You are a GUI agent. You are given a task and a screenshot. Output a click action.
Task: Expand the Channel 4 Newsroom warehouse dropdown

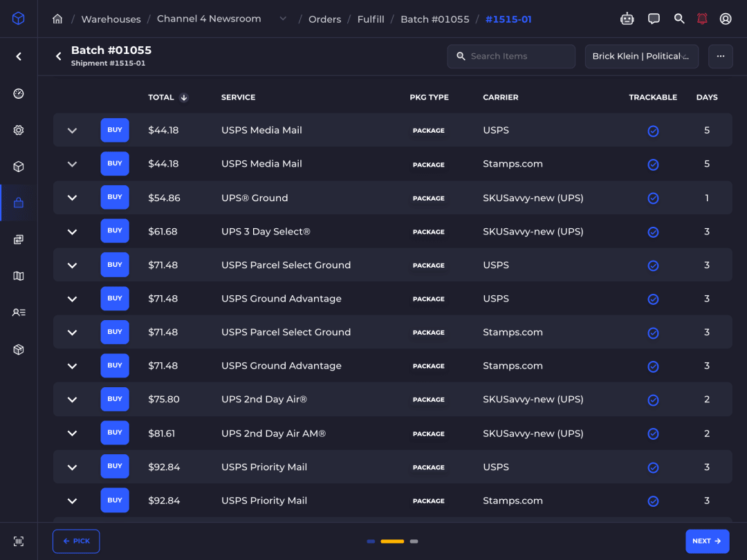point(283,19)
